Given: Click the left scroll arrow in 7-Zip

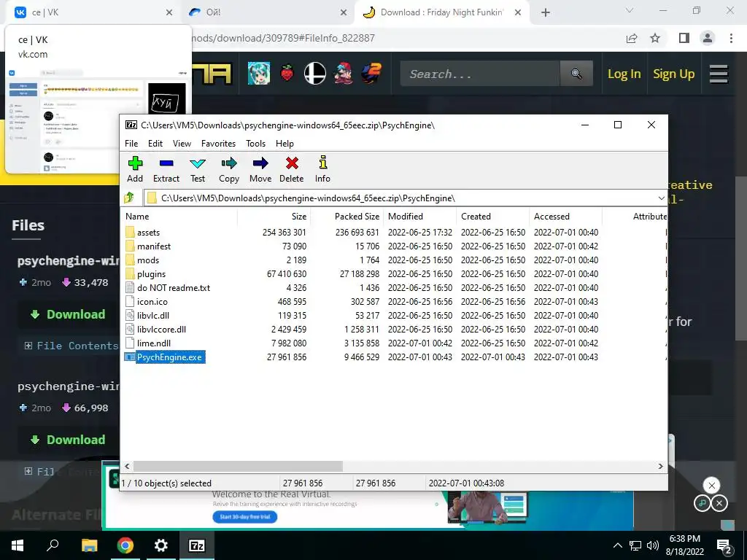Looking at the screenshot, I should [x=127, y=466].
